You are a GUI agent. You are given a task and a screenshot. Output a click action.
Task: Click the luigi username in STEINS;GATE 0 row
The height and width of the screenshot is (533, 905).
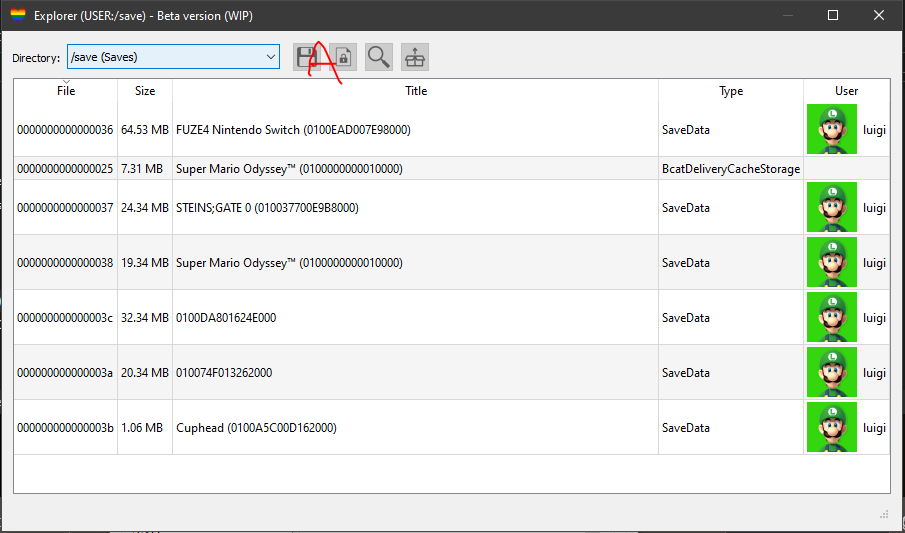pyautogui.click(x=874, y=208)
